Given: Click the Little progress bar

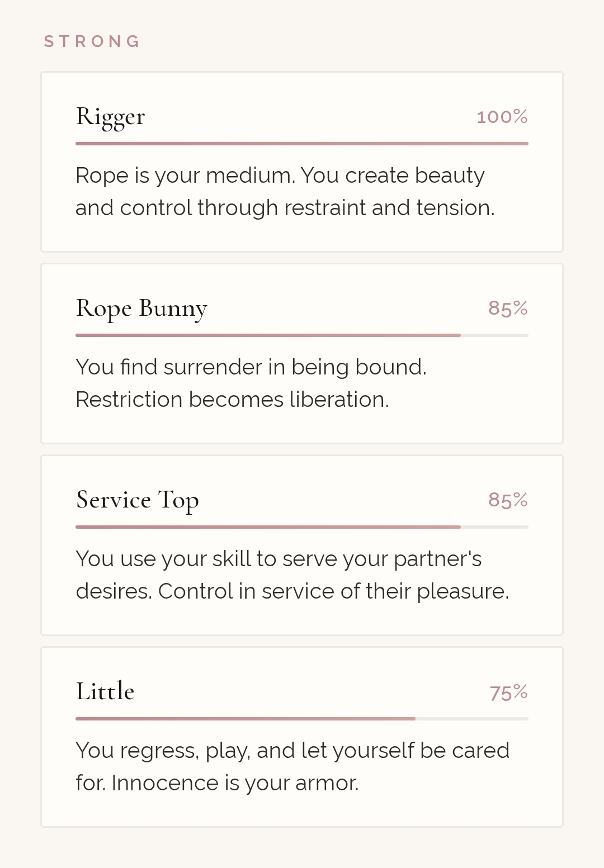Looking at the screenshot, I should click(246, 719).
